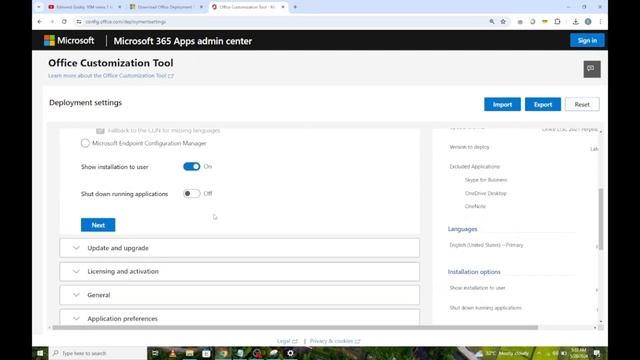Switch to Chrome on the taskbar
Viewport: 640px width, 360px height.
[223, 353]
